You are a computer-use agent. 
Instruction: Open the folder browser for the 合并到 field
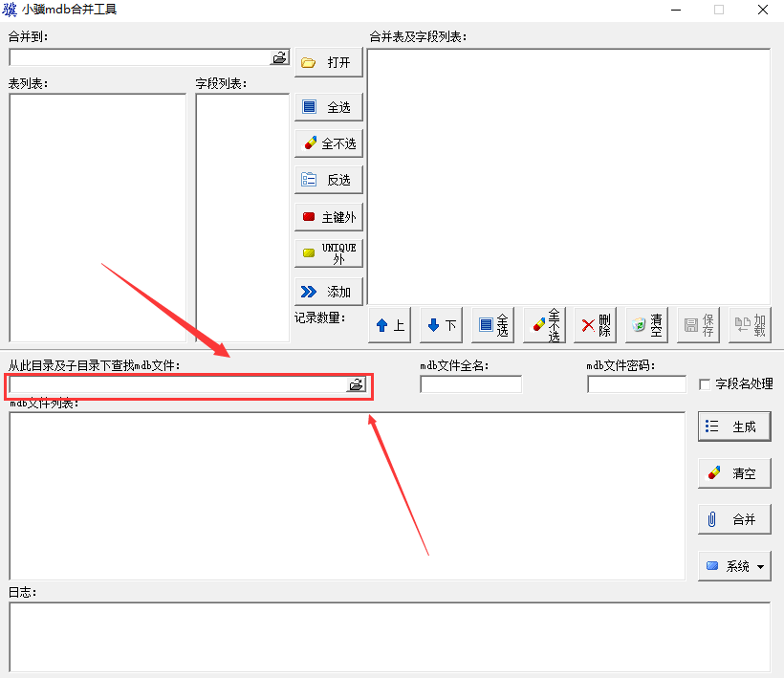coord(280,57)
